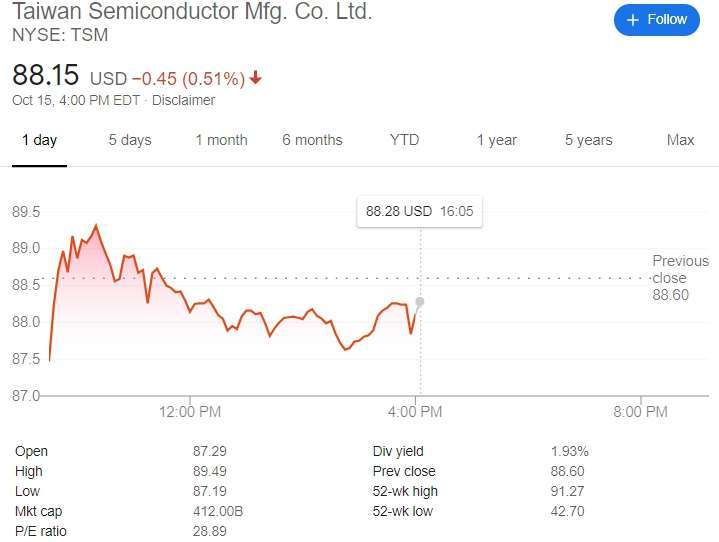The image size is (719, 542).
Task: Follow the TSM stock
Action: [x=657, y=20]
